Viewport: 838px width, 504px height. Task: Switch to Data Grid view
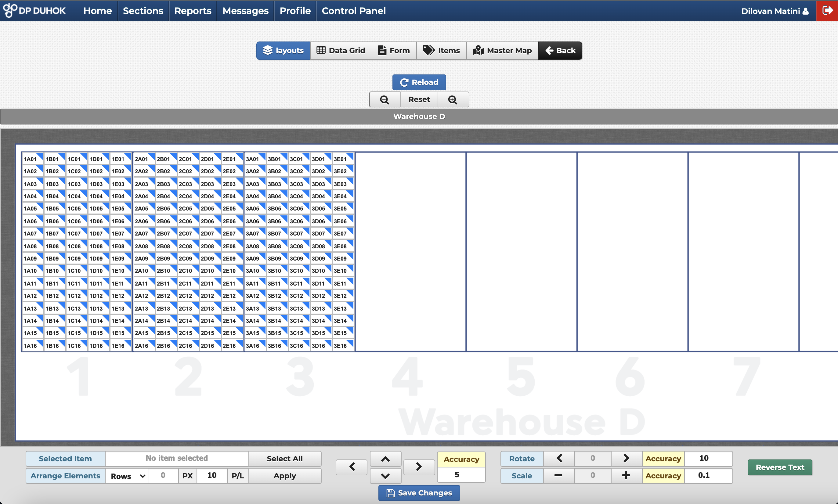(341, 51)
